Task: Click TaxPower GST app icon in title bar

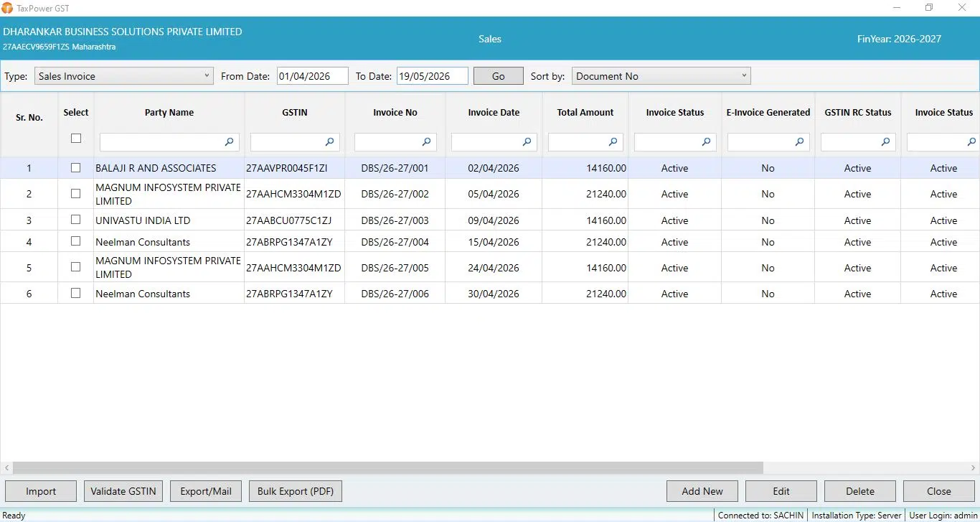Action: coord(7,8)
